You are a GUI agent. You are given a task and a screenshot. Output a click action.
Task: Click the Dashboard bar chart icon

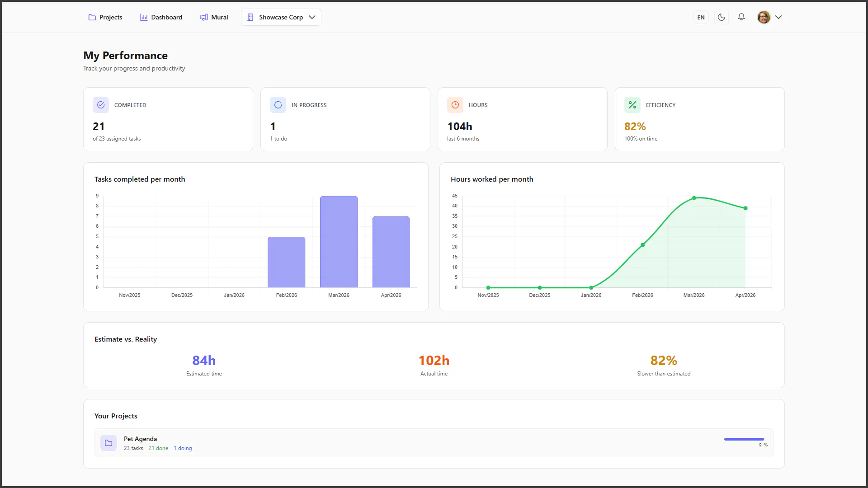click(144, 17)
